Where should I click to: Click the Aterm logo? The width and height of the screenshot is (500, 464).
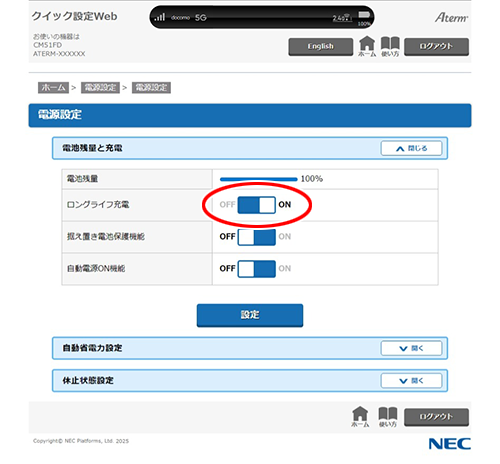pyautogui.click(x=451, y=17)
